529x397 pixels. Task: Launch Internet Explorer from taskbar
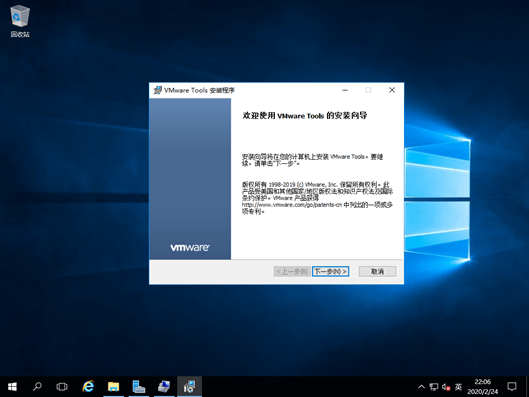tap(88, 387)
